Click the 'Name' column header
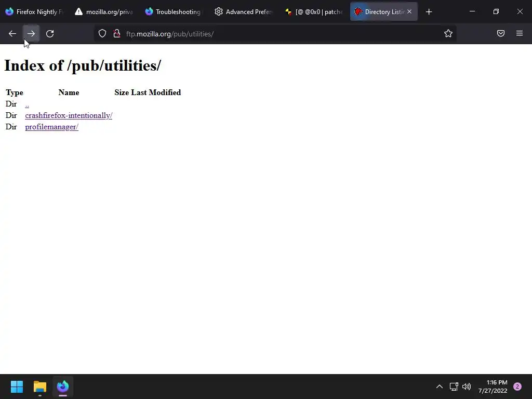The image size is (532, 399). point(69,92)
